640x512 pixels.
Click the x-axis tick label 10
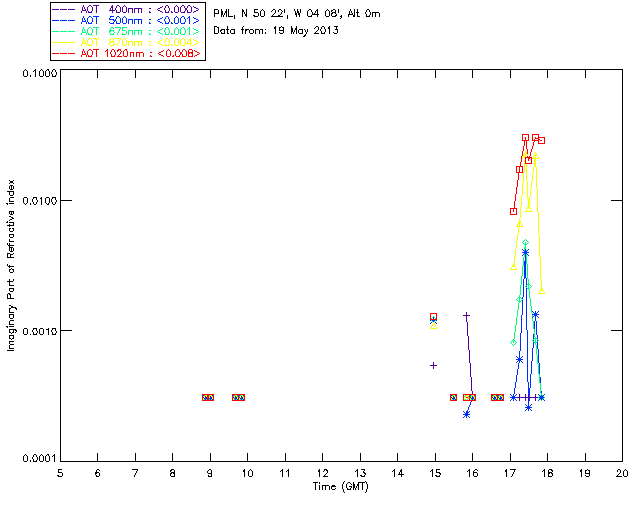(x=247, y=473)
